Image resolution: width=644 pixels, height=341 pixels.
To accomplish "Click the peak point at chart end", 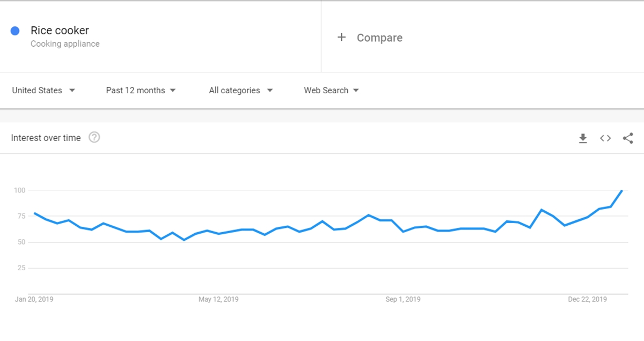I will [x=622, y=190].
